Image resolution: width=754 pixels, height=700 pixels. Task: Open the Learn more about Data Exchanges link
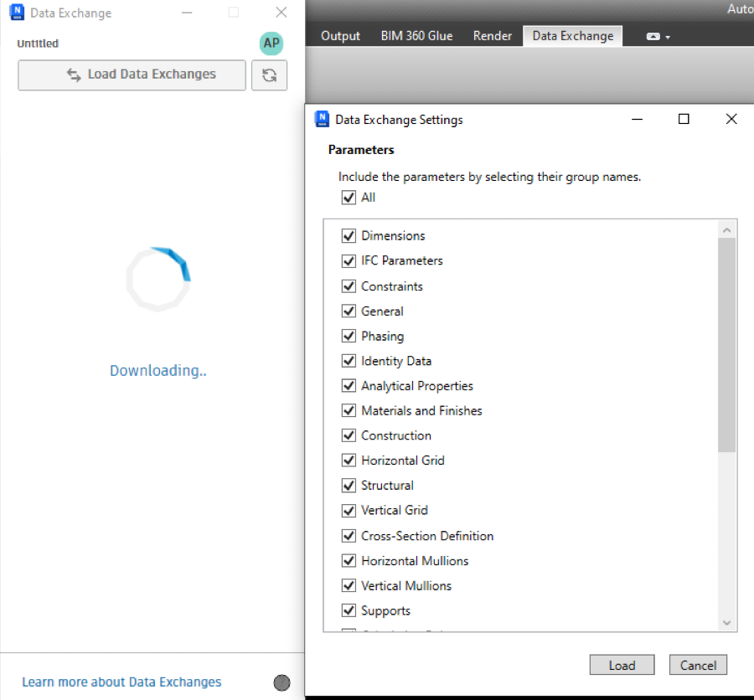pyautogui.click(x=121, y=682)
